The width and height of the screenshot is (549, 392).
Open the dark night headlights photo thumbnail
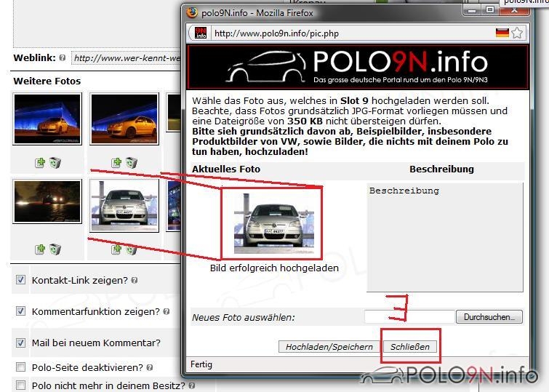click(47, 201)
